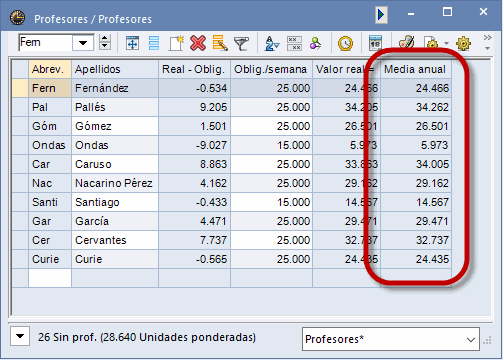Click the page settings print icon

(432, 43)
